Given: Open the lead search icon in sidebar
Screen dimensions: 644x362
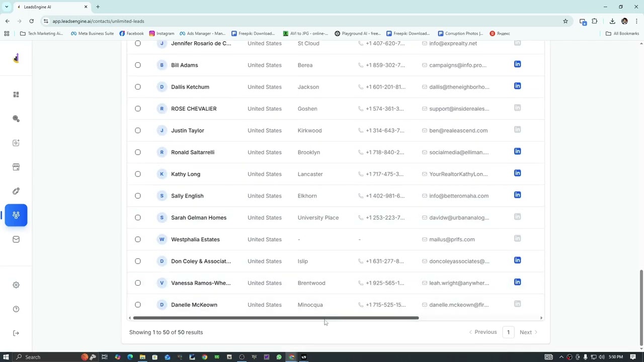Looking at the screenshot, I should pos(16,119).
